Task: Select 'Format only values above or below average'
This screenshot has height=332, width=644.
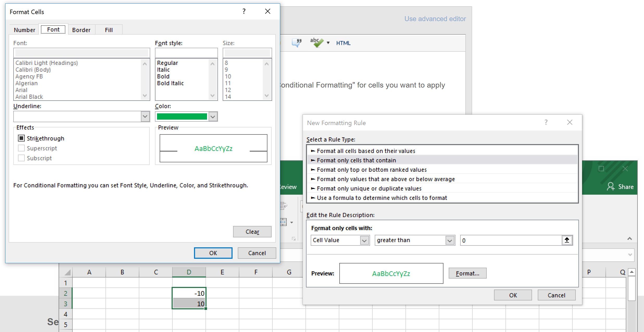Action: pos(442,179)
